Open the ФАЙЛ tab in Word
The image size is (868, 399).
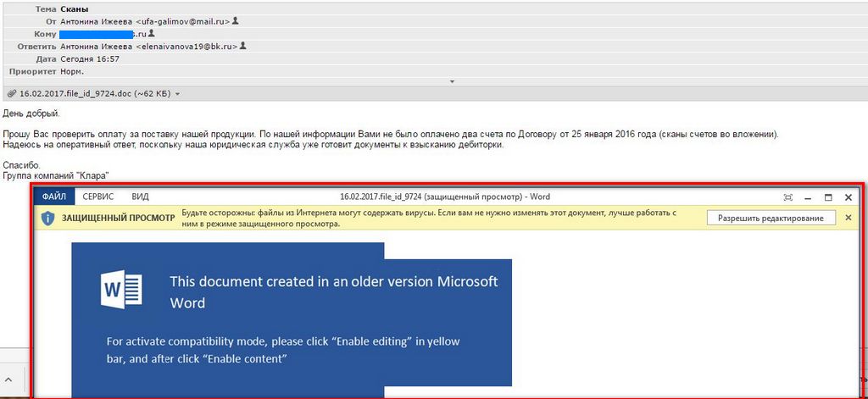tap(53, 197)
